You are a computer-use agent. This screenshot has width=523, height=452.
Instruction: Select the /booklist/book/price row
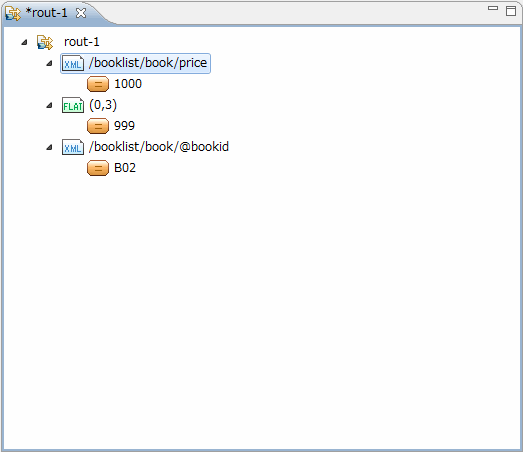coord(135,63)
